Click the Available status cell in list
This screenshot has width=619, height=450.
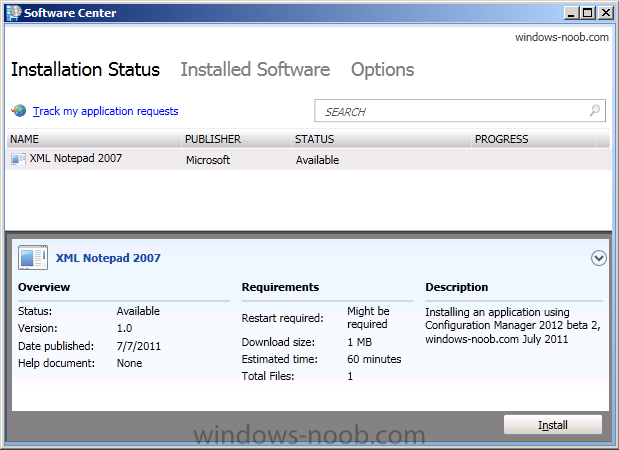pyautogui.click(x=317, y=160)
